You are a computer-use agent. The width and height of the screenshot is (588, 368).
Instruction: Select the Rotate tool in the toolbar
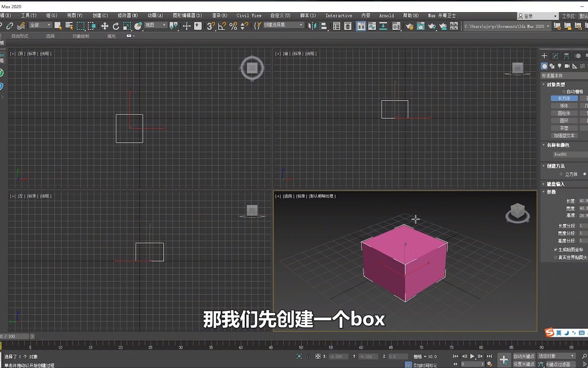tap(116, 26)
